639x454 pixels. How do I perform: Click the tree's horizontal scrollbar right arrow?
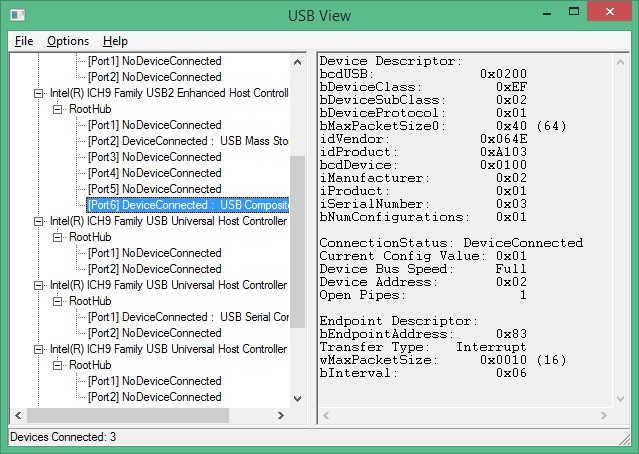pyautogui.click(x=281, y=415)
